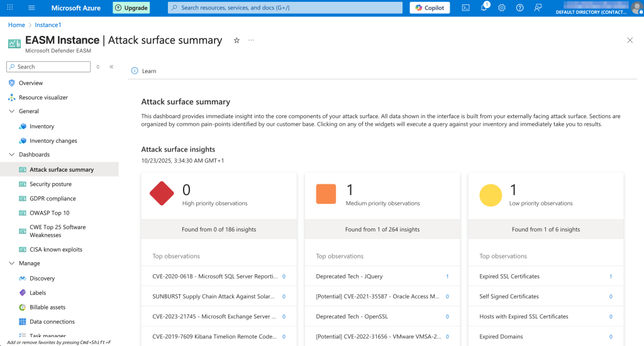Open Hosts with Expired SSL Certificates row

point(546,316)
